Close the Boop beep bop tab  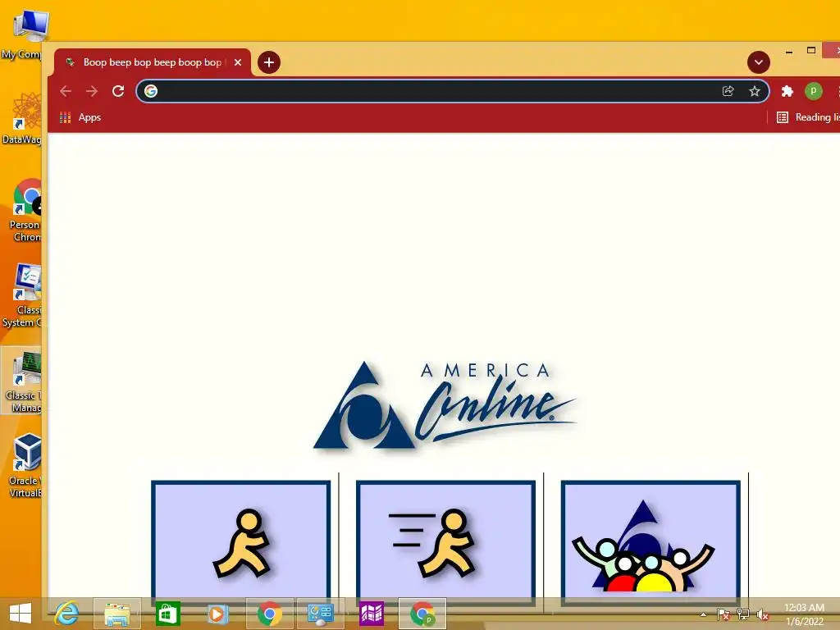[238, 62]
